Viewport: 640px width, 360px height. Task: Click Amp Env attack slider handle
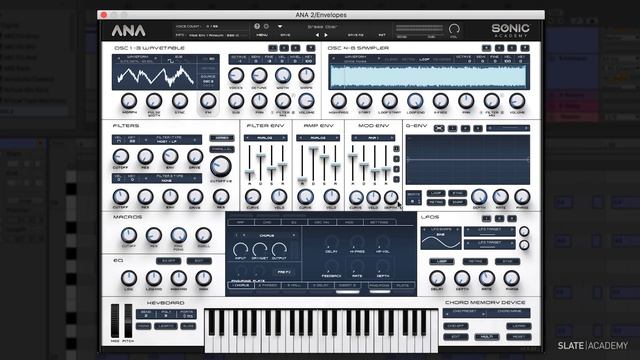pos(302,180)
